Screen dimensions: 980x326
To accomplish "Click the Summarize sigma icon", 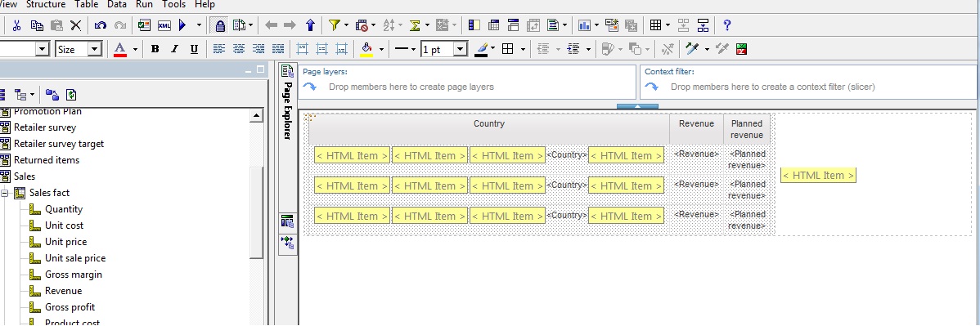I will (x=415, y=25).
